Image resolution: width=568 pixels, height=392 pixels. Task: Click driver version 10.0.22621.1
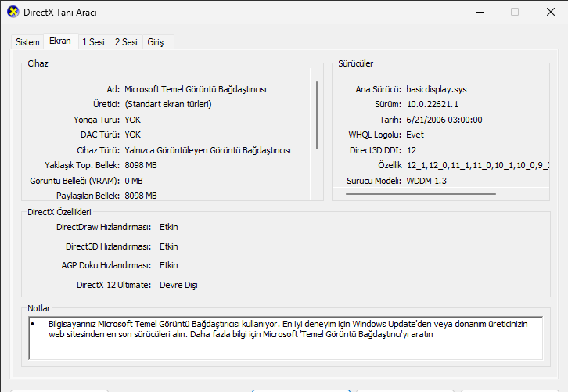[433, 104]
